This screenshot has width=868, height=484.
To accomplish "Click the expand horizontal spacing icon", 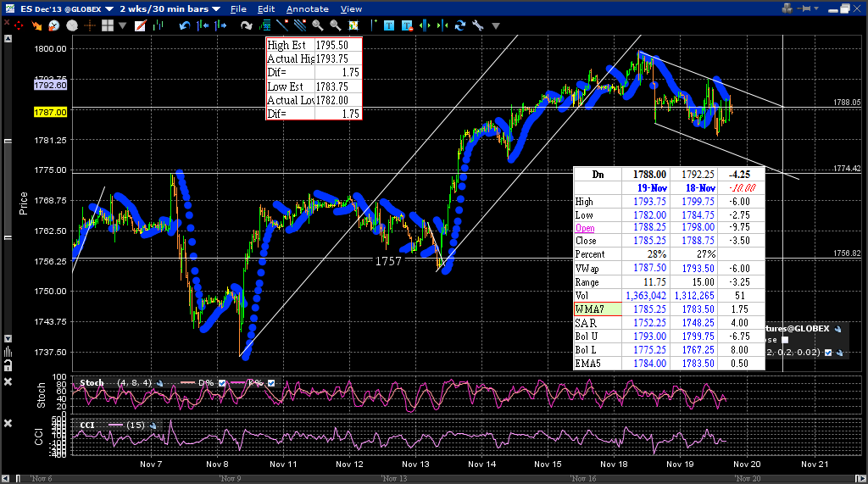I will pyautogui.click(x=425, y=25).
